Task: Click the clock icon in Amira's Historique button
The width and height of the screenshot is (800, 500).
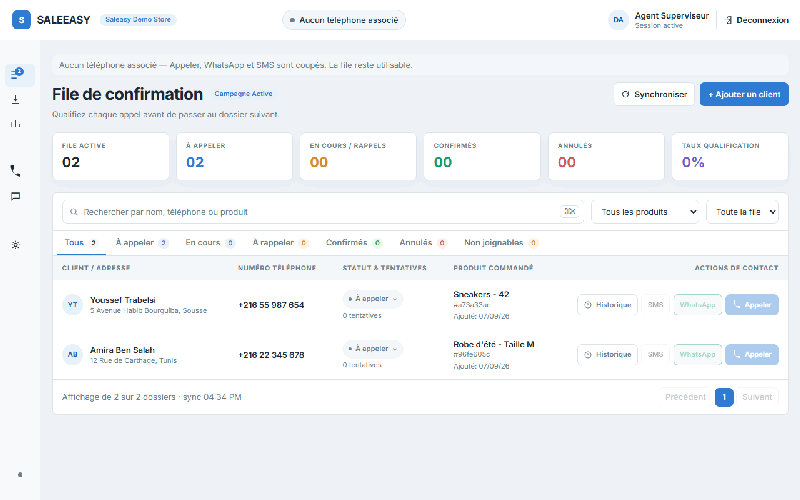Action: coord(588,355)
